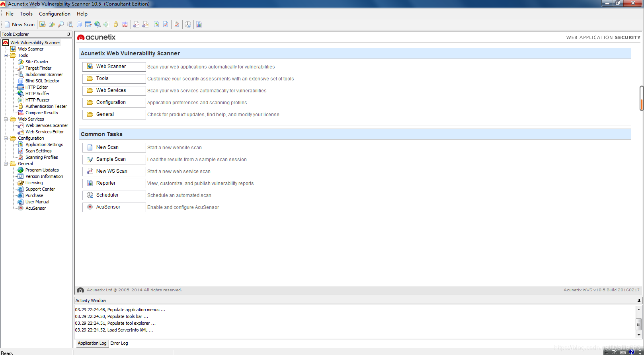Click the Activity Window vertical scrollbar thumb
Screen dimensions: 644x355
pyautogui.click(x=638, y=324)
